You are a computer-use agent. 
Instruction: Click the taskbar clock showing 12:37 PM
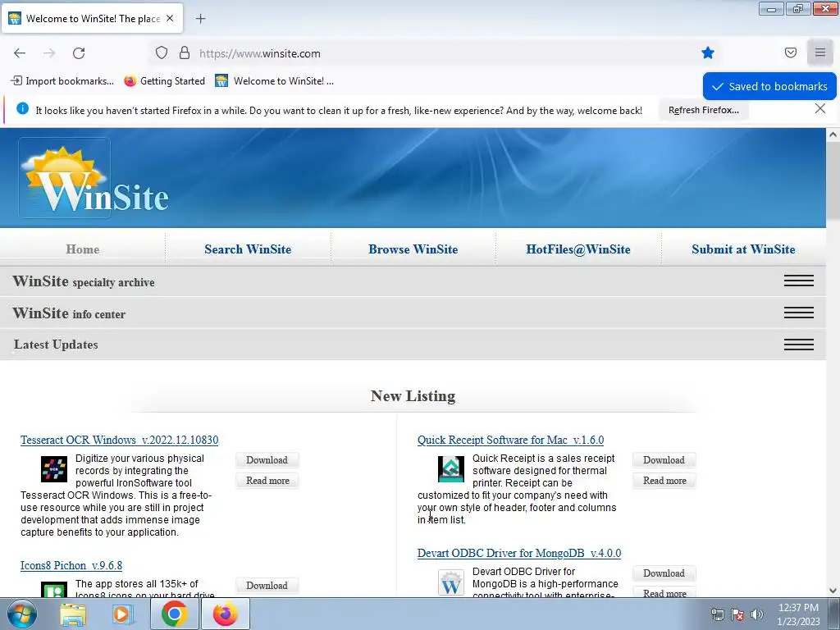coord(798,614)
